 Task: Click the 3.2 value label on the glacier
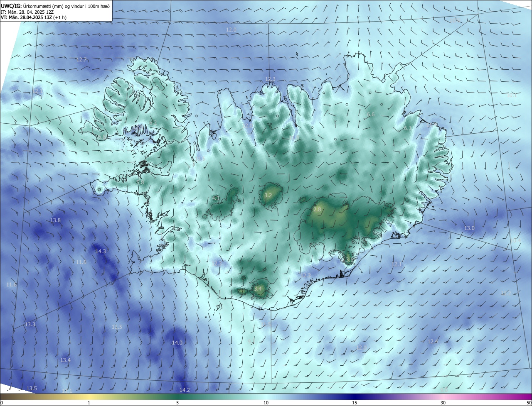tap(268, 196)
